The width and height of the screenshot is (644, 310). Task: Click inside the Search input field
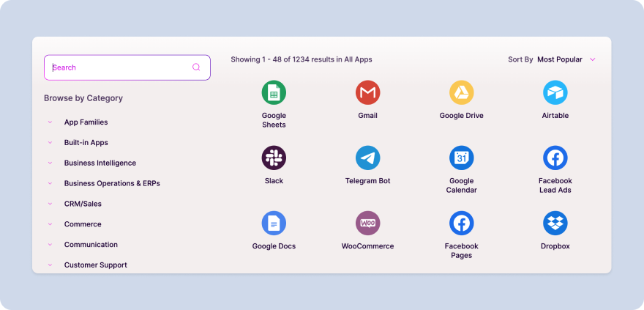click(117, 67)
